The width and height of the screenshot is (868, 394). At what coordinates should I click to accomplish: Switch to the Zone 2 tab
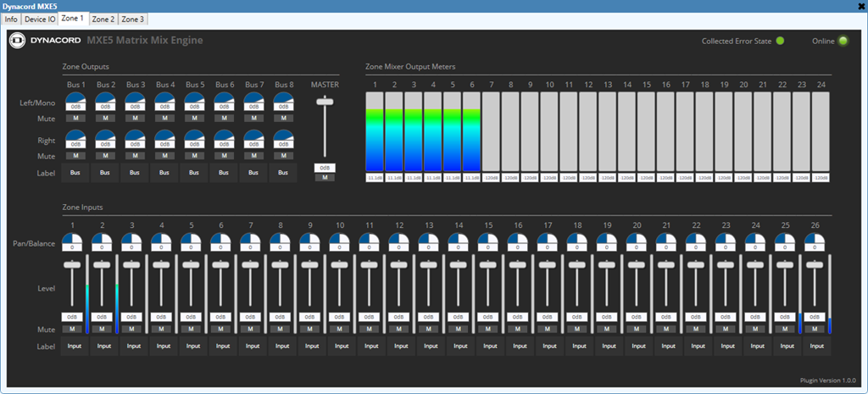click(103, 19)
